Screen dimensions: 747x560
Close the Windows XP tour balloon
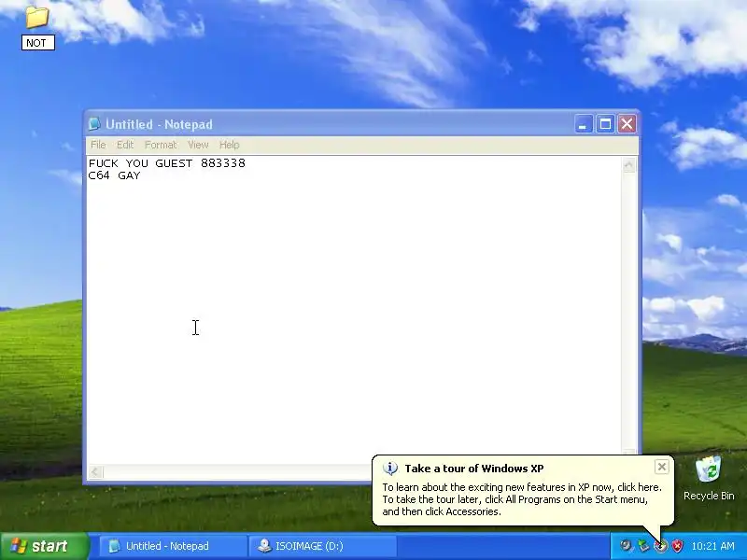tap(662, 468)
